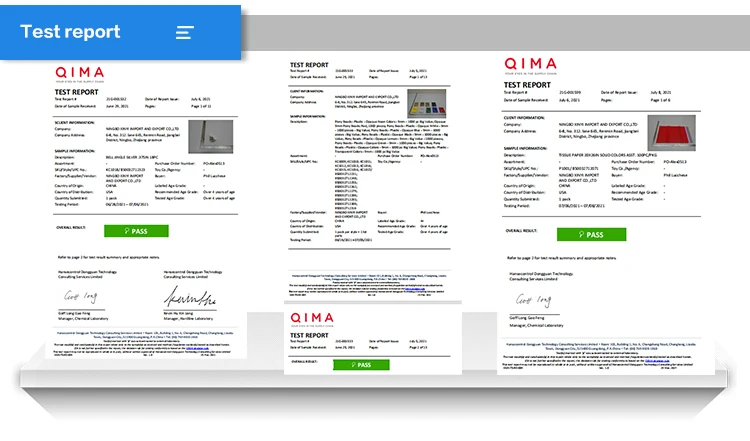Click the second signature on the left report
750x441 pixels.
[190, 297]
